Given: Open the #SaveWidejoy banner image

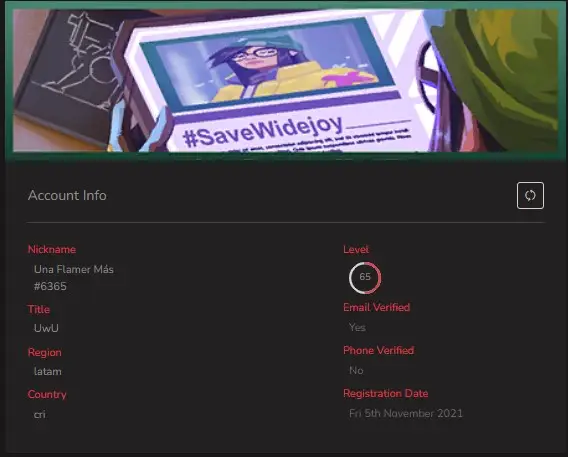Looking at the screenshot, I should [x=285, y=80].
